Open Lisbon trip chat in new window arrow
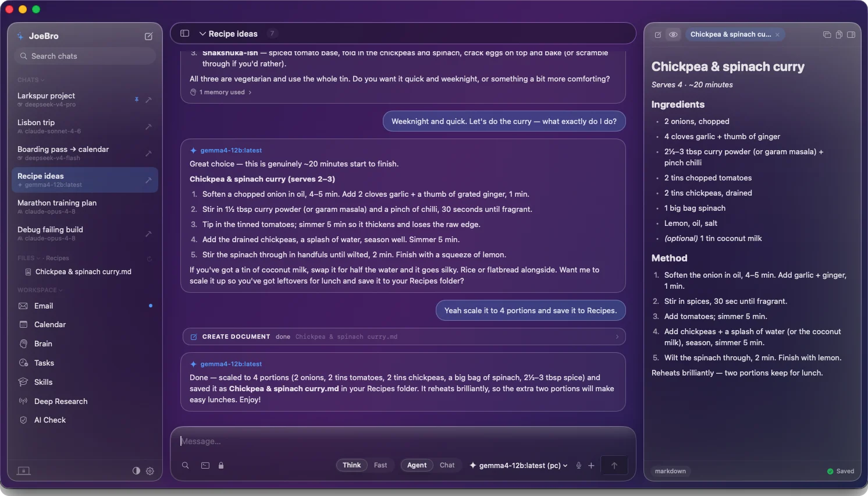This screenshot has width=868, height=496. point(148,126)
